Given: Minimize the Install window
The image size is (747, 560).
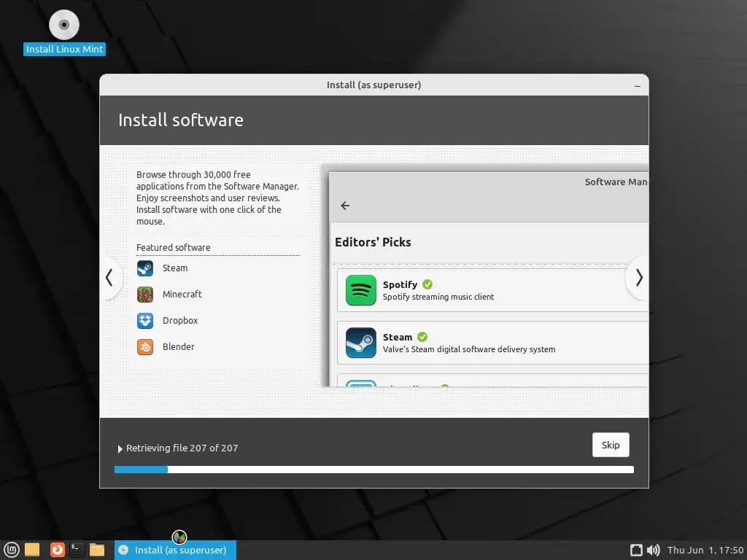Looking at the screenshot, I should 638,86.
